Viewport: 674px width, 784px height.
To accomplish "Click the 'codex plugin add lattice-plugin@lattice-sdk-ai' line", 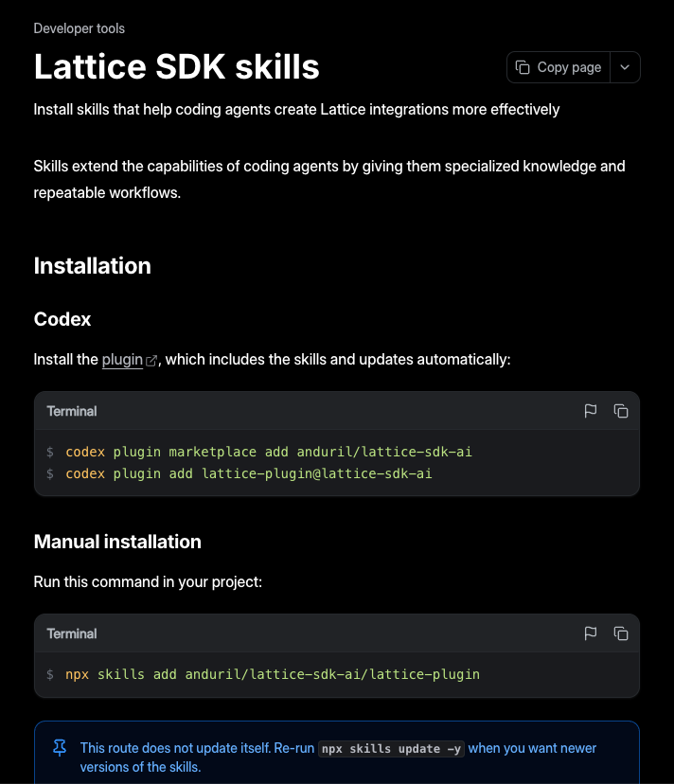I will 249,473.
